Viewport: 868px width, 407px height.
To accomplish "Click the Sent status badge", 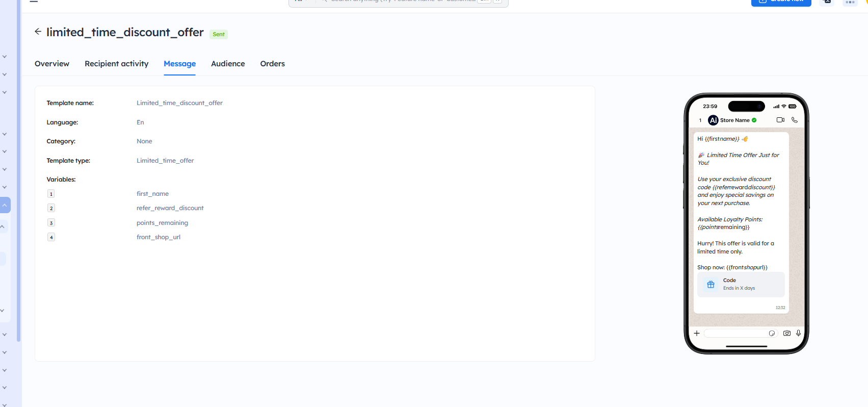I will pos(219,35).
